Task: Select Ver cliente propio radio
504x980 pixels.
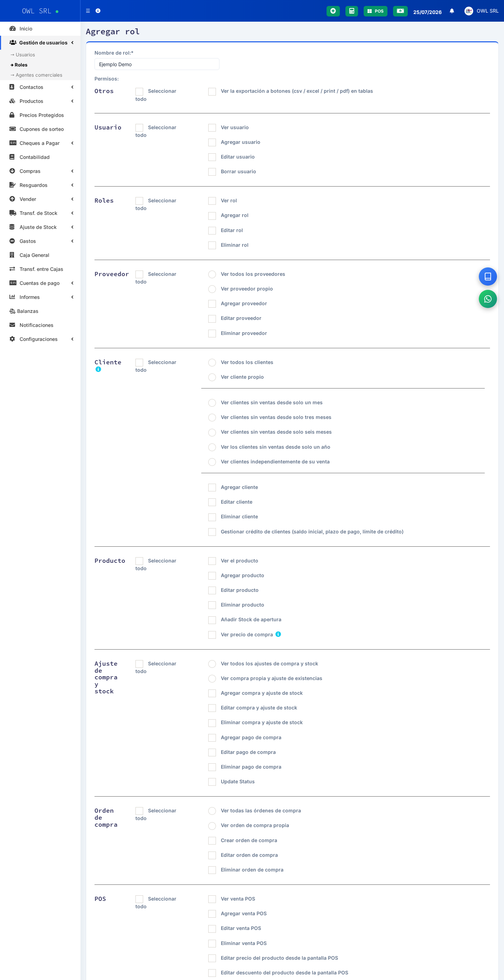Action: tap(212, 377)
